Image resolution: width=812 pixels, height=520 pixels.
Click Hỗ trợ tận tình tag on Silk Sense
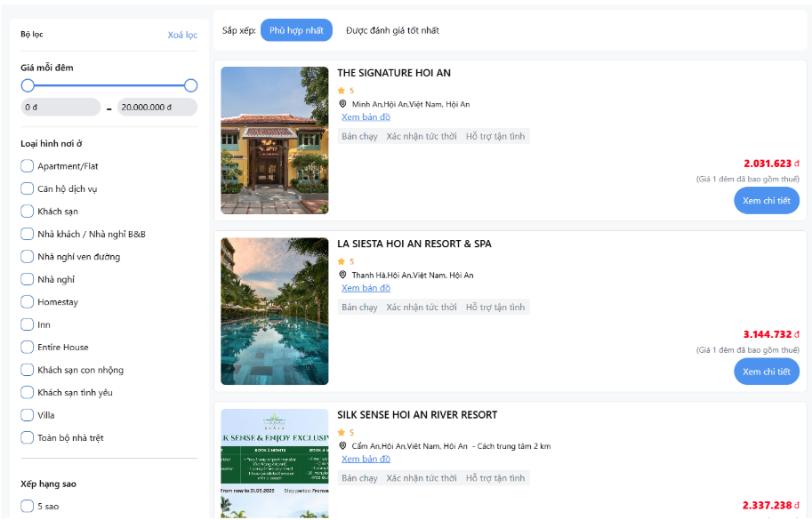point(495,477)
